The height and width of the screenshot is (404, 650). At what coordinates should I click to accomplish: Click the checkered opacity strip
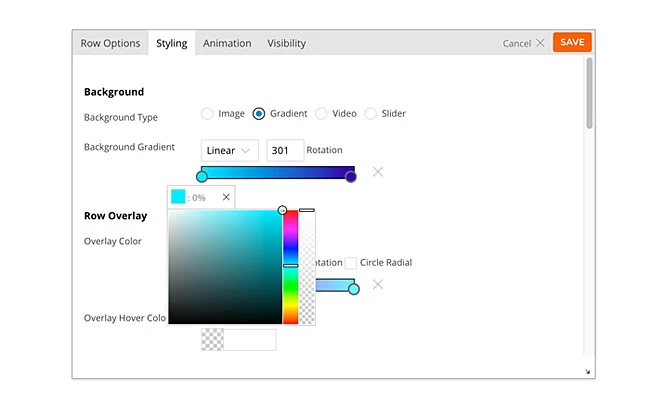[x=307, y=267]
